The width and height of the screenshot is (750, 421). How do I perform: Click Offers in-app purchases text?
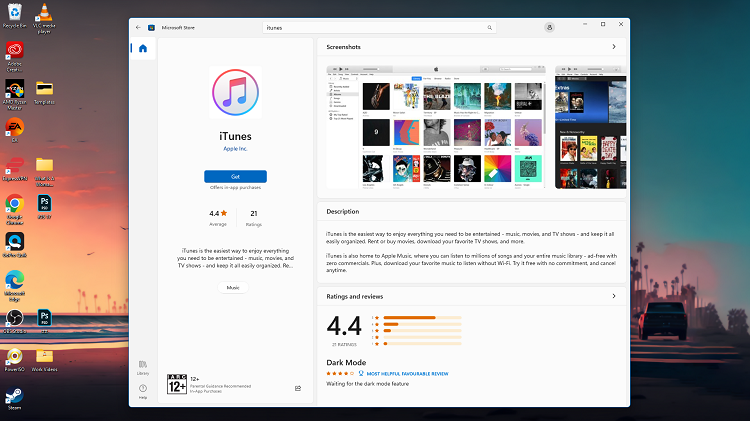pos(235,188)
